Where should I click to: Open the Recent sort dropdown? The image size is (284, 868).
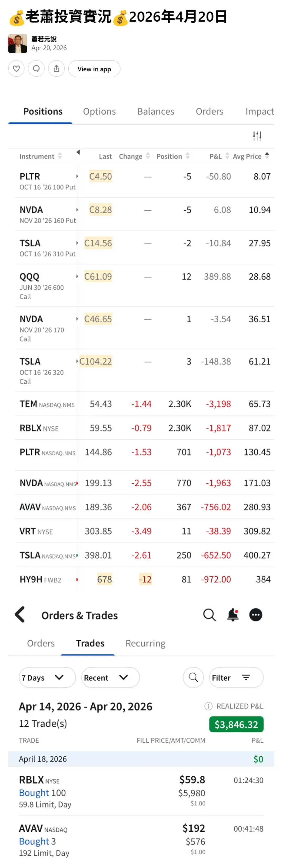(110, 677)
